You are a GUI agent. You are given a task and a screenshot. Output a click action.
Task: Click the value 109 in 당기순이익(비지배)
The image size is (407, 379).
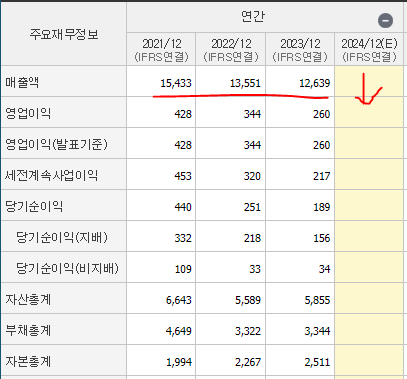(x=183, y=269)
